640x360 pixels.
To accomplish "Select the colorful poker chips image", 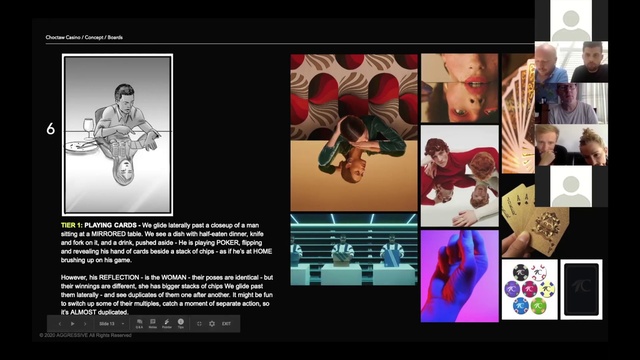I will 529,289.
